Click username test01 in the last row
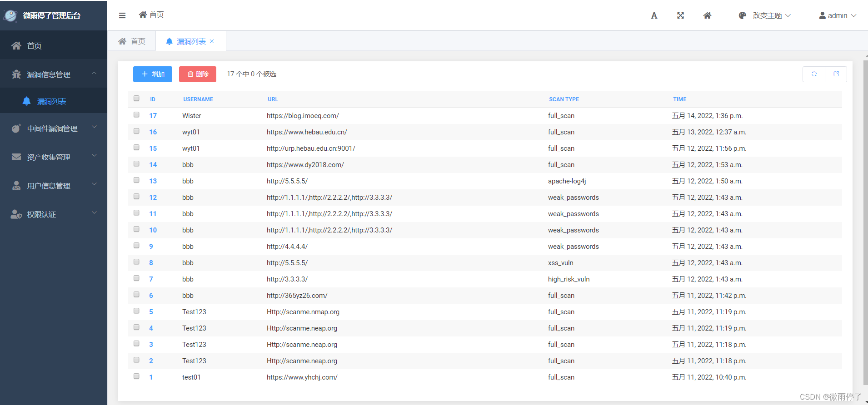This screenshot has height=405, width=868. 191,377
